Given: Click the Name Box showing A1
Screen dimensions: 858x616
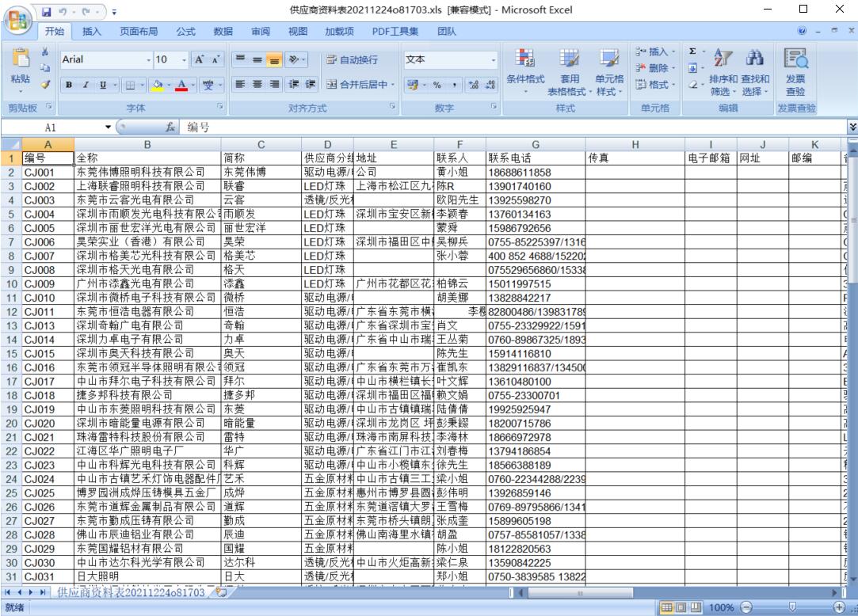Looking at the screenshot, I should click(x=50, y=127).
